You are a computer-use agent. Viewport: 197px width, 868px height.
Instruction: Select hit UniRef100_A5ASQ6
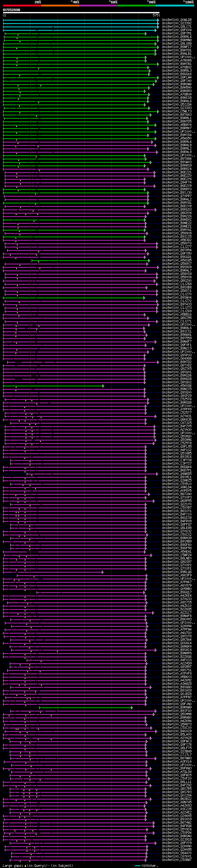[x=177, y=386]
